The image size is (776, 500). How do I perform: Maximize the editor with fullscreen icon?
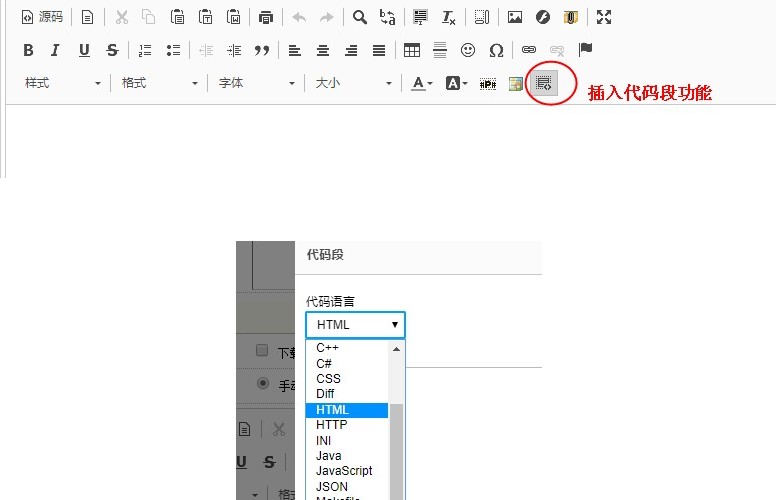point(603,17)
